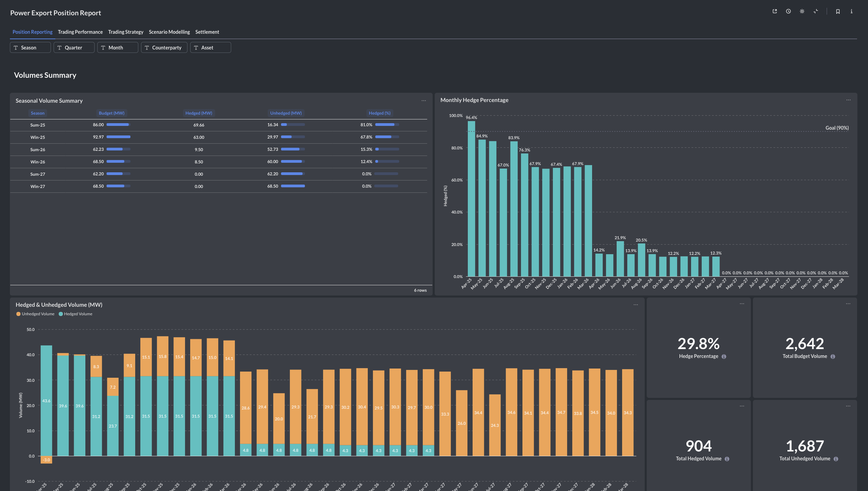Open Seasonal Volume Summary card options menu
This screenshot has width=868, height=491.
click(x=424, y=101)
